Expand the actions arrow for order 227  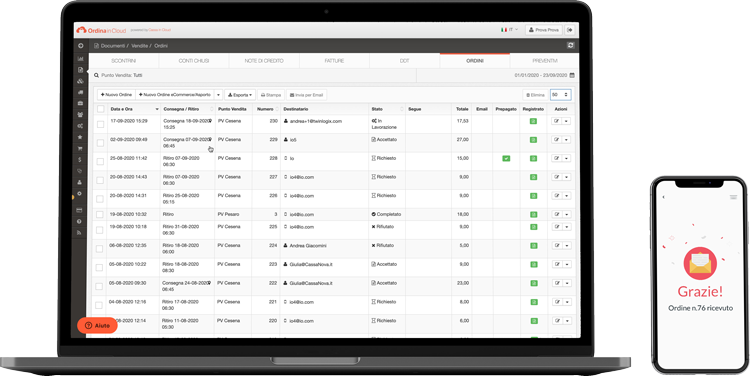pyautogui.click(x=567, y=177)
